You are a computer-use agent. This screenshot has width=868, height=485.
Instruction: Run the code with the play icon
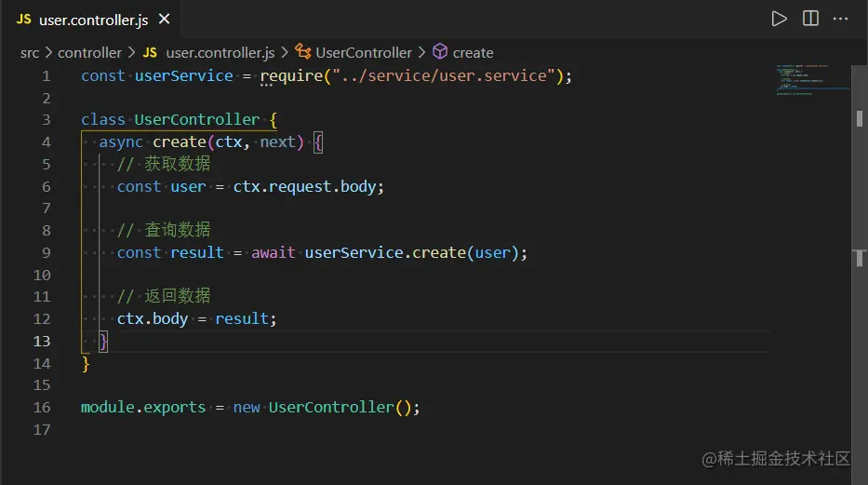(x=779, y=19)
